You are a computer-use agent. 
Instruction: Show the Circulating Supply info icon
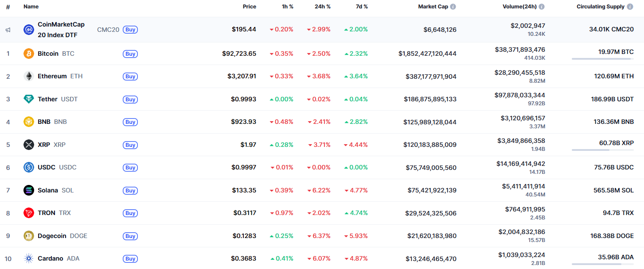click(x=630, y=7)
